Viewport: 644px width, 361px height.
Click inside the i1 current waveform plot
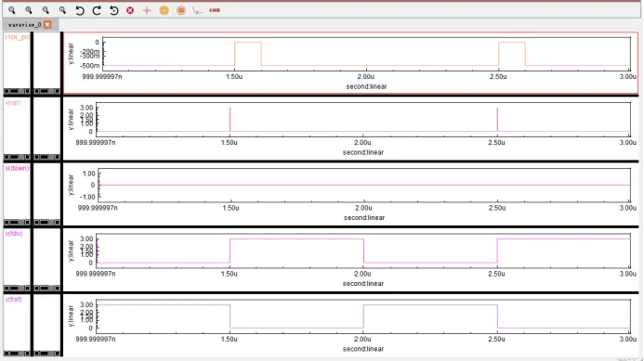point(366,54)
